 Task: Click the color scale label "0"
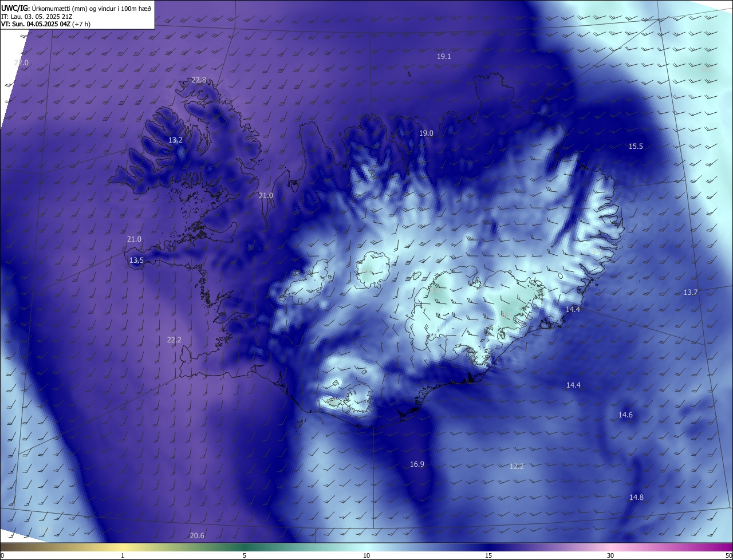[x=2, y=555]
